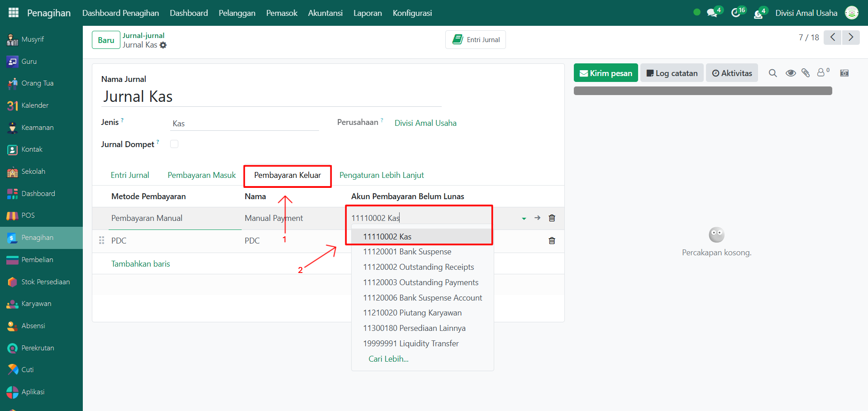
Task: Open internal link arrow for account
Action: 537,218
